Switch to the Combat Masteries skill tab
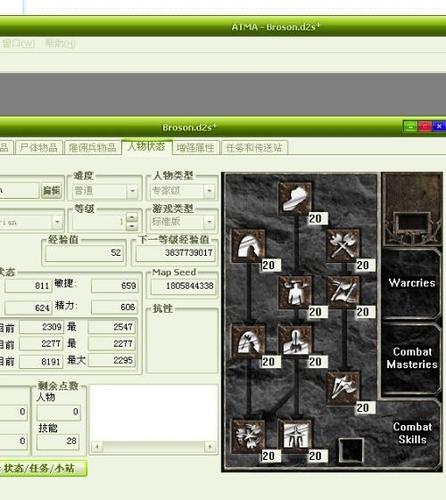 [411, 358]
